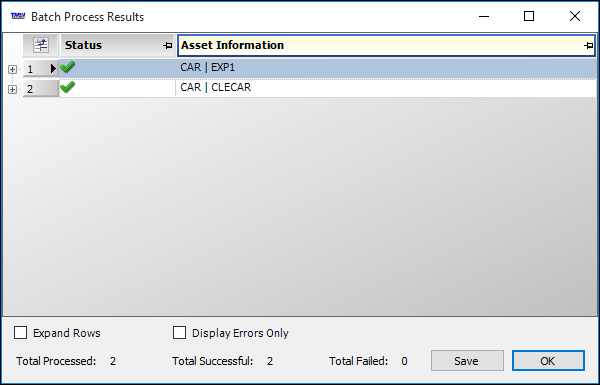The image size is (600, 385).
Task: Pin the Asset Information column
Action: tap(588, 46)
